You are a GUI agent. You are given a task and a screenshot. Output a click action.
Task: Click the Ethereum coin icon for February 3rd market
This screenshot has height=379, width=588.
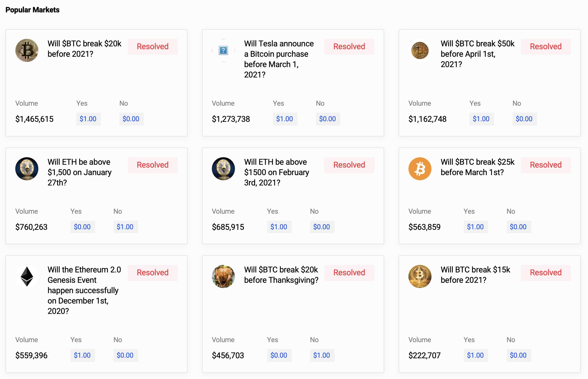[223, 169]
